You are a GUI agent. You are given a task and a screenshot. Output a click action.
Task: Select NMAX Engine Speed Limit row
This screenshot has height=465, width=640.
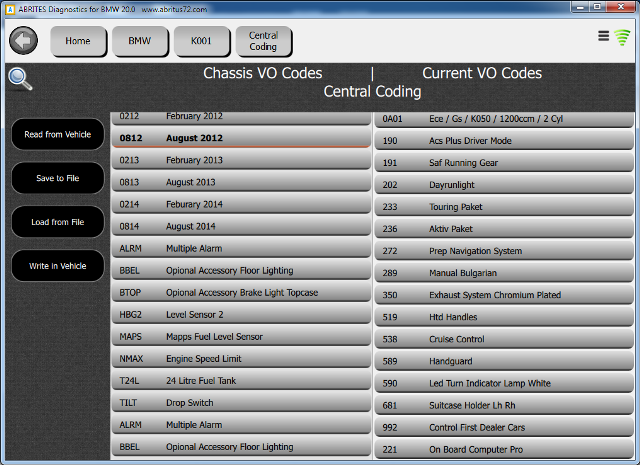tap(241, 358)
